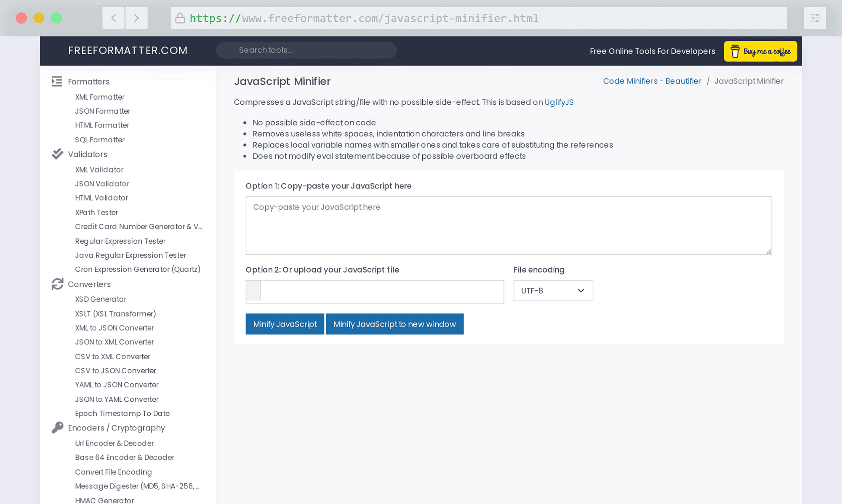The image size is (842, 504).
Task: Click the Formatters section icon
Action: click(x=57, y=82)
